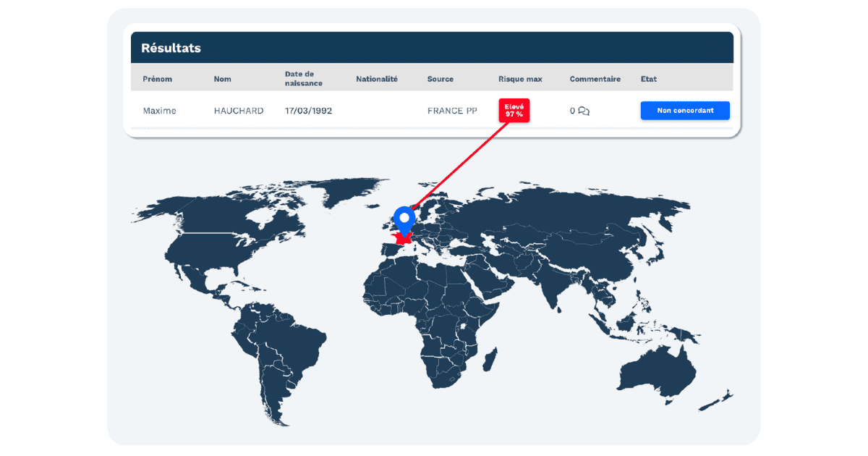Click the red Elevé 97 % risk badge
868x456 pixels.
pyautogui.click(x=514, y=111)
